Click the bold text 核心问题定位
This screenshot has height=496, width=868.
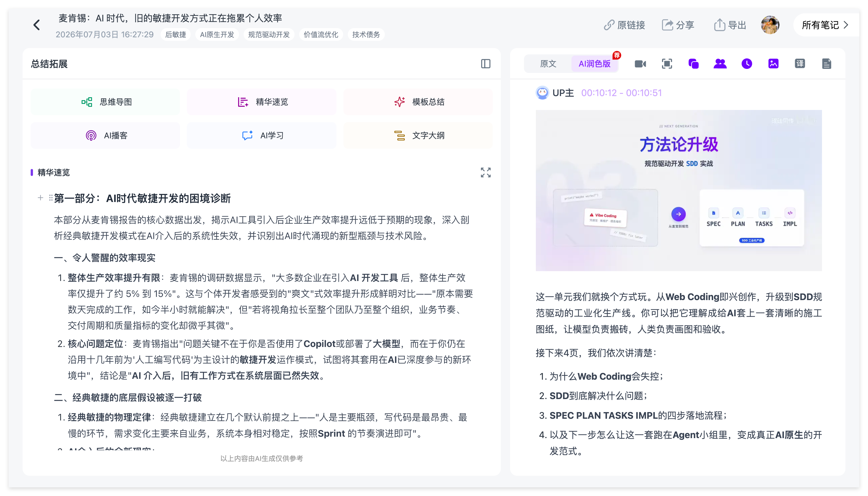(x=95, y=344)
